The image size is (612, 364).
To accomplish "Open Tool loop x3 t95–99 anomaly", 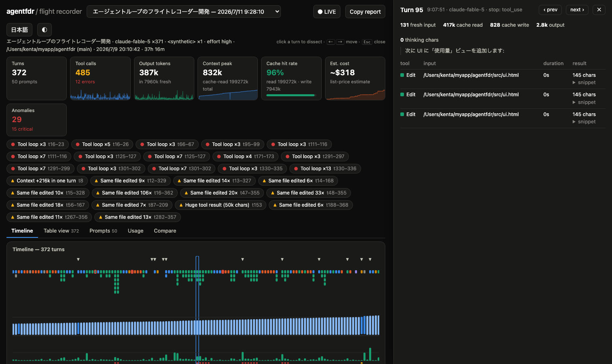I will pos(233,144).
